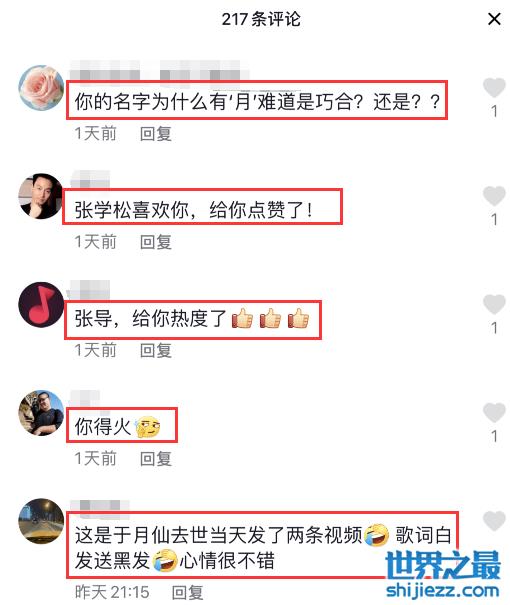Open the red music note avatar profile
510x605 pixels.
pyautogui.click(x=41, y=304)
